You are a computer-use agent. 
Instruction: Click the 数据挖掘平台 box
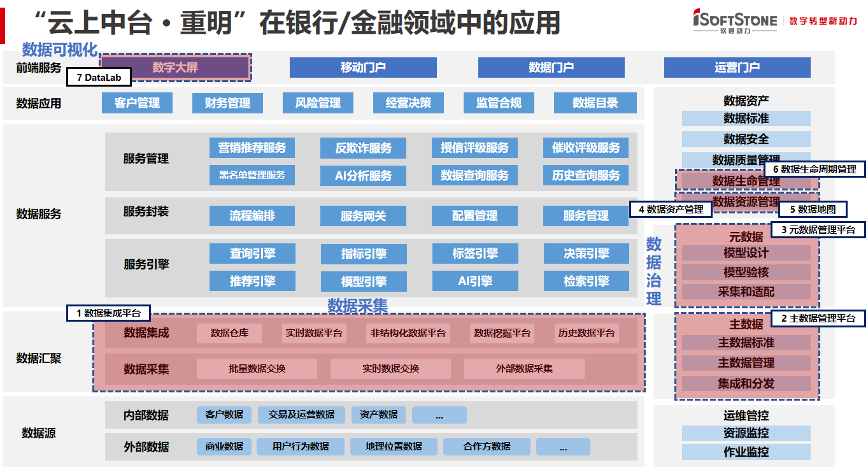502,333
